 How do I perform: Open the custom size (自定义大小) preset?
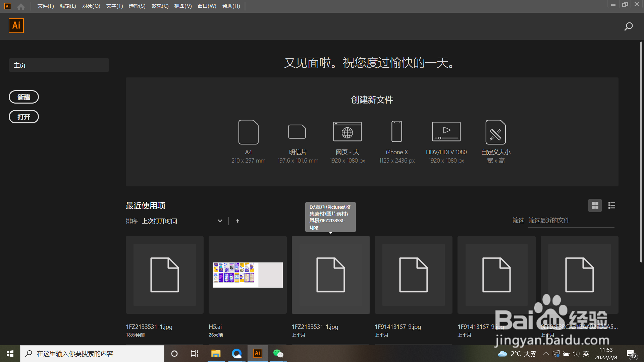point(495,132)
